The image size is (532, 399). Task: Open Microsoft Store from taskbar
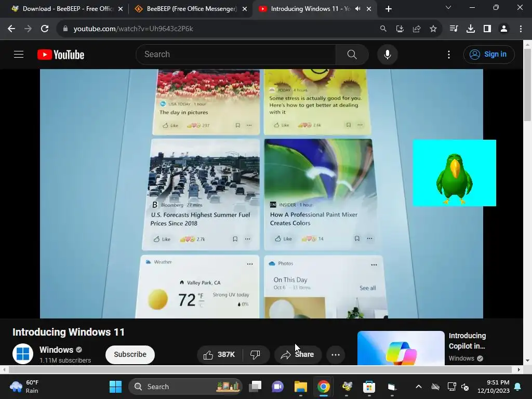click(x=369, y=387)
